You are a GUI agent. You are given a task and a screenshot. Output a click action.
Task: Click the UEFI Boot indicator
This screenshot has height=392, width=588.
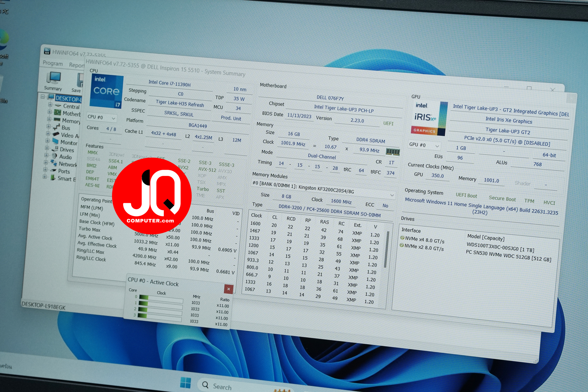click(466, 195)
